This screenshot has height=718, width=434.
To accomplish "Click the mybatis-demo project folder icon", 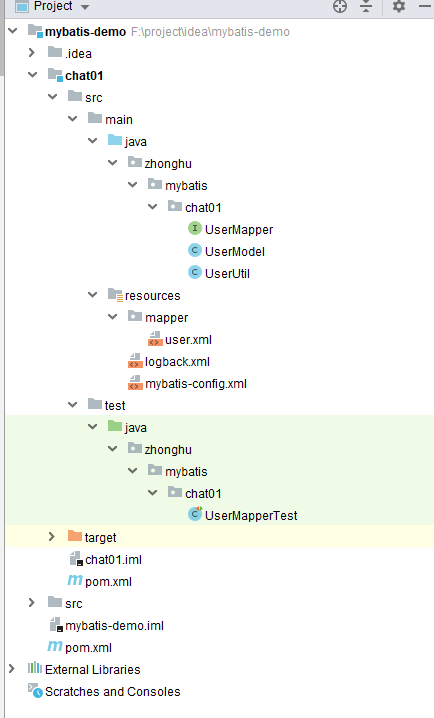I will (x=35, y=31).
